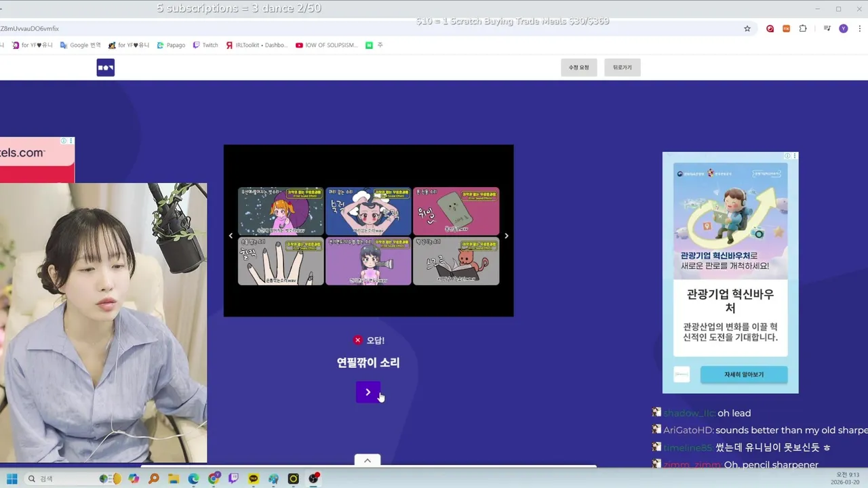Viewport: 868px width, 488px height.
Task: Open the Papago bookmark
Action: point(171,45)
